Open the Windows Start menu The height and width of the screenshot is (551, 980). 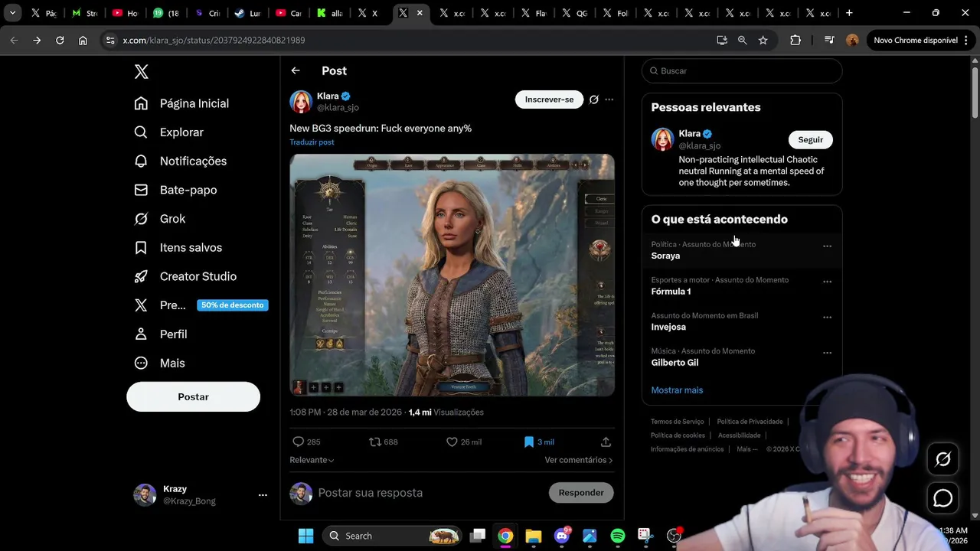tap(305, 536)
